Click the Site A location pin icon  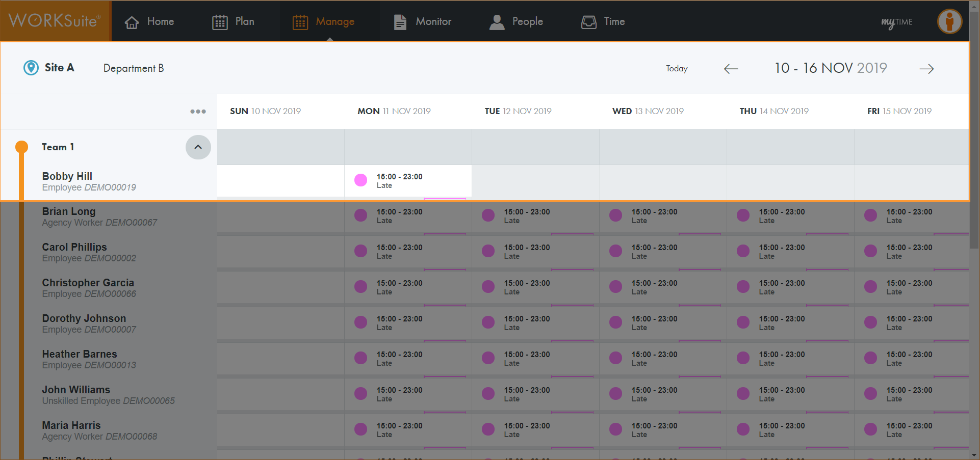[x=31, y=68]
